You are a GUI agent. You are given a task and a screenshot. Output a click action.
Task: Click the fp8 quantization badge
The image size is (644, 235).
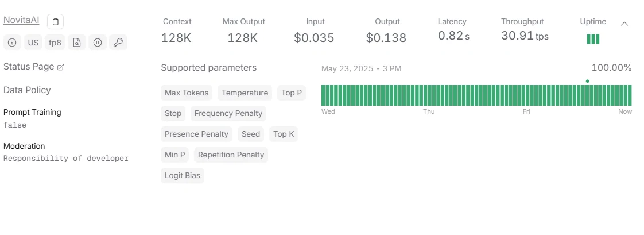click(x=55, y=43)
